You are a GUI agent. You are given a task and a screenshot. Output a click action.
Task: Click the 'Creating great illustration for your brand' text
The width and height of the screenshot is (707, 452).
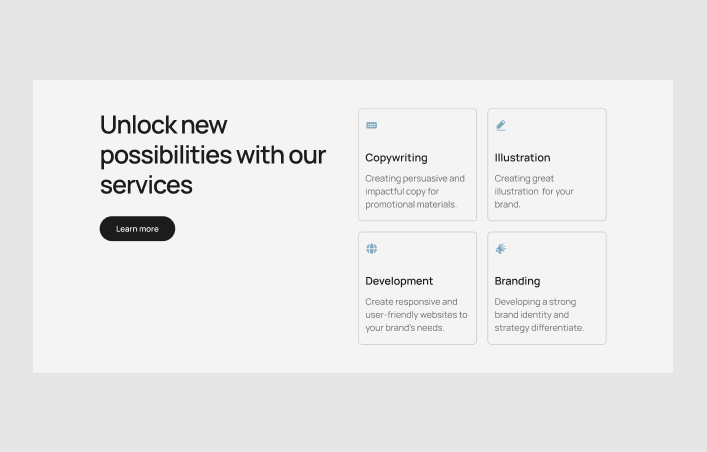click(x=534, y=191)
